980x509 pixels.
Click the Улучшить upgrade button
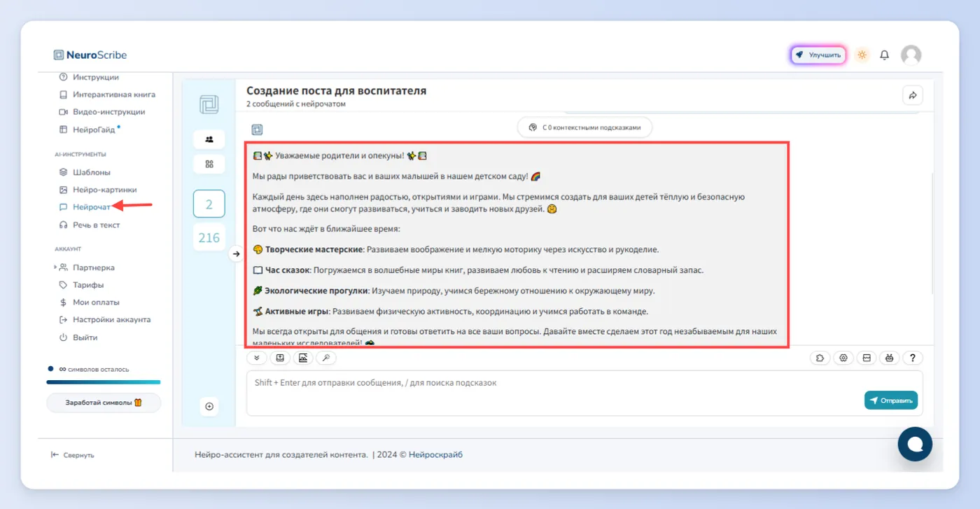(x=818, y=55)
